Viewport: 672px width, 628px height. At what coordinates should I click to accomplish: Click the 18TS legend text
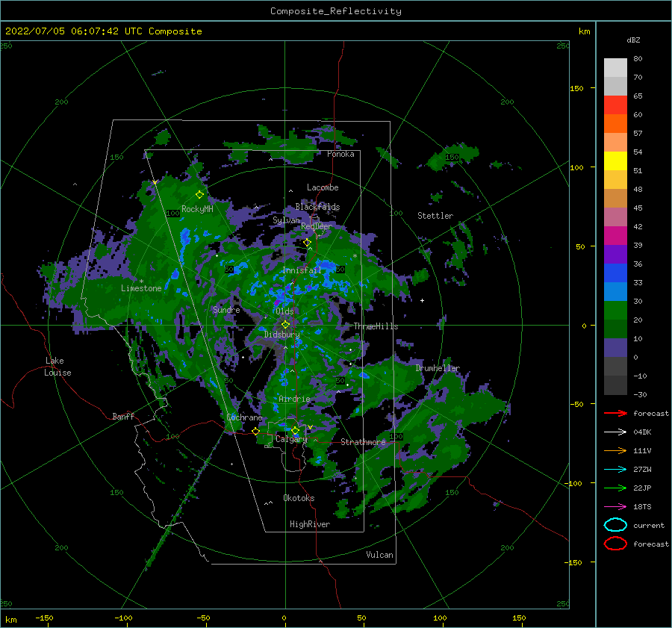coord(642,507)
